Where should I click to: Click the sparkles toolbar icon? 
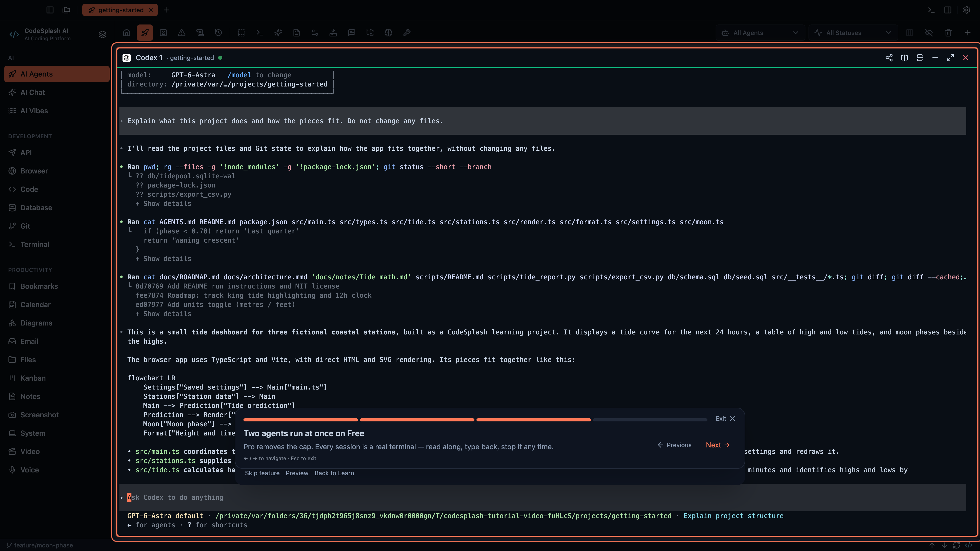tap(278, 33)
